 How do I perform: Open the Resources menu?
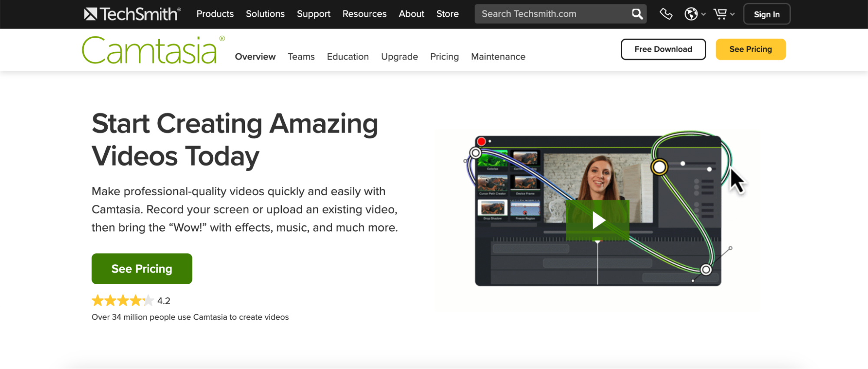(x=364, y=14)
